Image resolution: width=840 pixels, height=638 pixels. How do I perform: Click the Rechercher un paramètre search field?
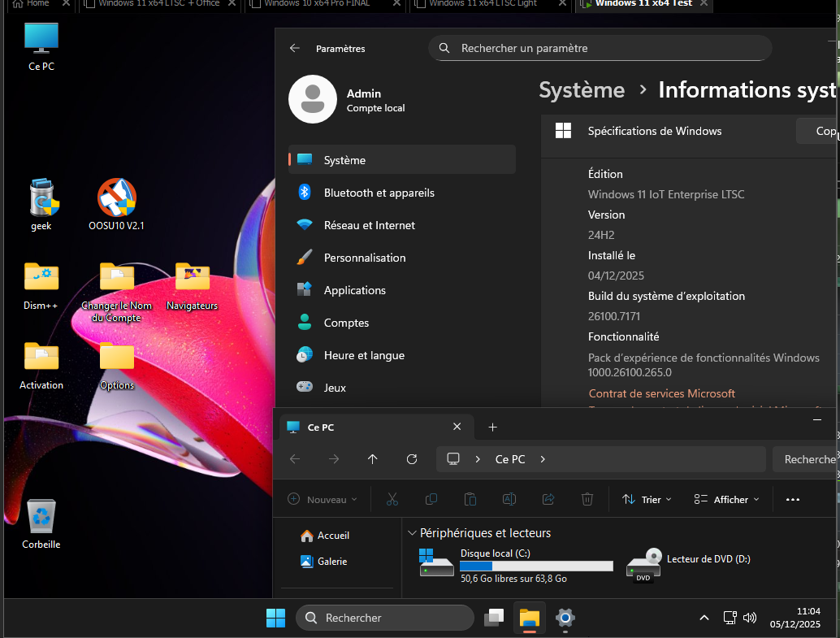pyautogui.click(x=600, y=48)
